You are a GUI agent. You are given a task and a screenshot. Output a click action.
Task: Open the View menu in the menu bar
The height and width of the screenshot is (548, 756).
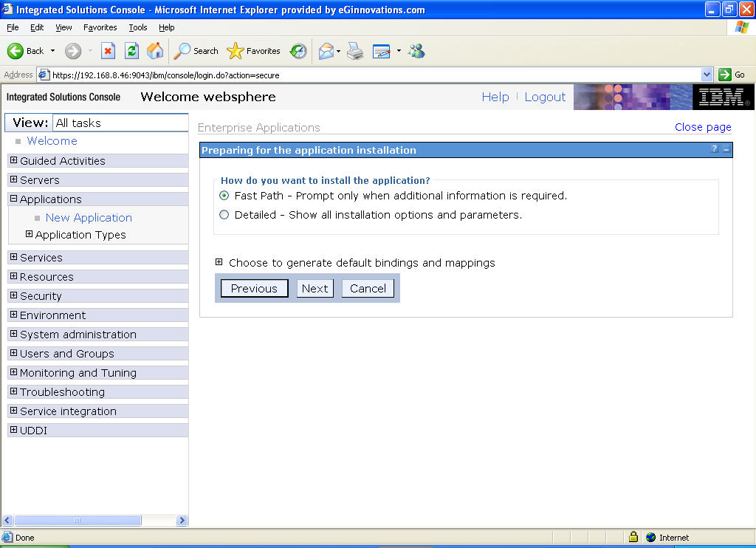pyautogui.click(x=63, y=27)
